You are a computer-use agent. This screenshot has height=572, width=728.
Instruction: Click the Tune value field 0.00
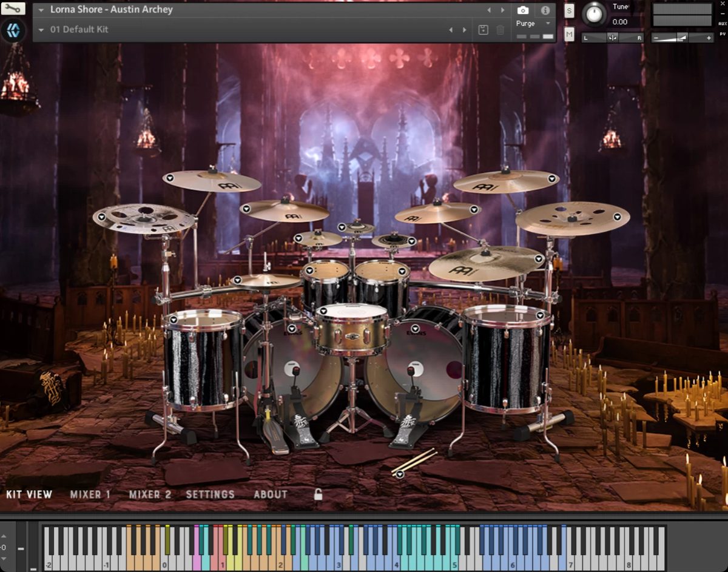click(x=620, y=22)
